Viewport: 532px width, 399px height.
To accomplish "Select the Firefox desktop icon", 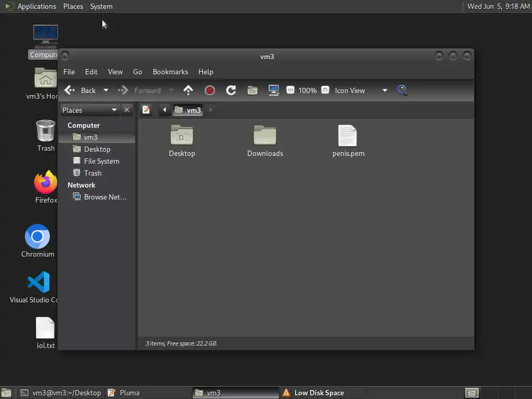I will tap(46, 187).
